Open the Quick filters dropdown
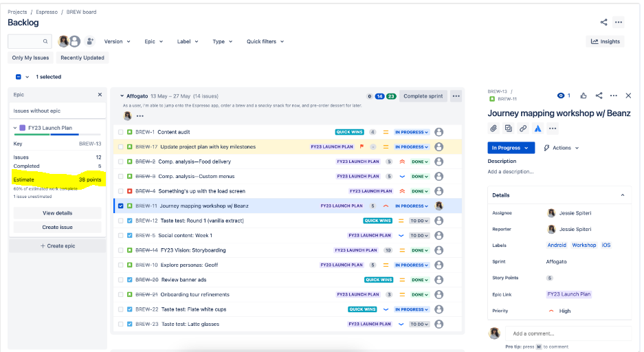The image size is (644, 352). coord(265,41)
